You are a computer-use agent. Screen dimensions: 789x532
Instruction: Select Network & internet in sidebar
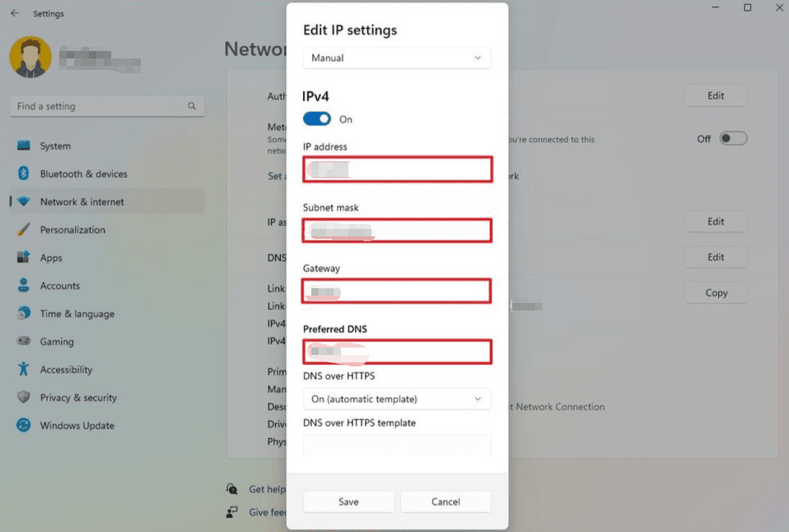(x=107, y=202)
